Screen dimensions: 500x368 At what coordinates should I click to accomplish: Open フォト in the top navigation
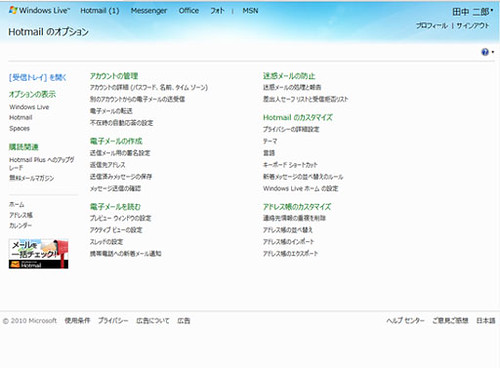[217, 11]
